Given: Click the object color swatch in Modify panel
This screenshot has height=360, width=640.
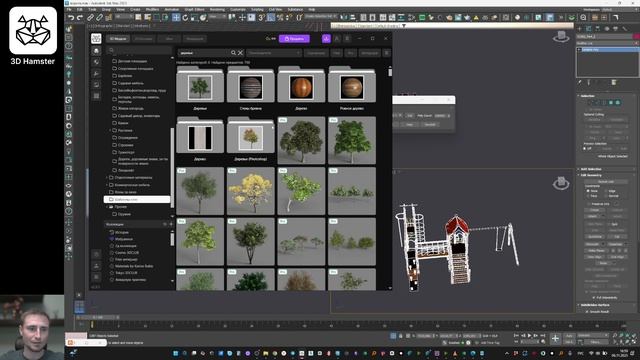Looking at the screenshot, I should (x=636, y=36).
